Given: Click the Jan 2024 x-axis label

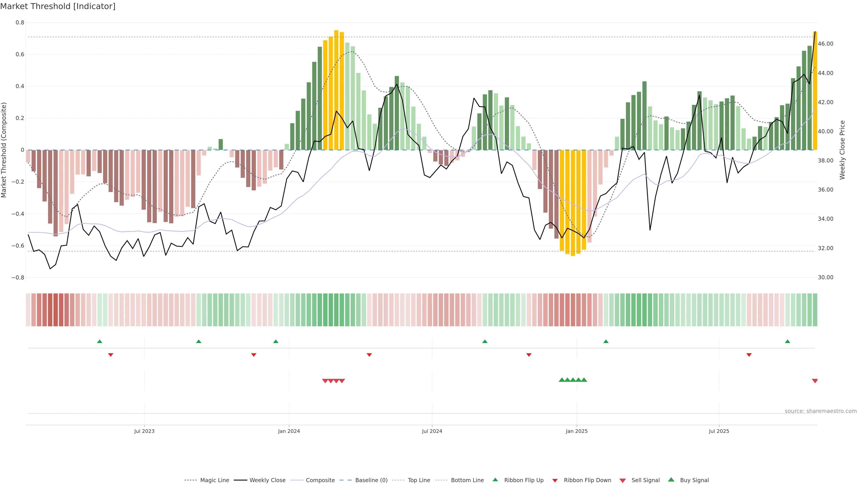Looking at the screenshot, I should 289,431.
